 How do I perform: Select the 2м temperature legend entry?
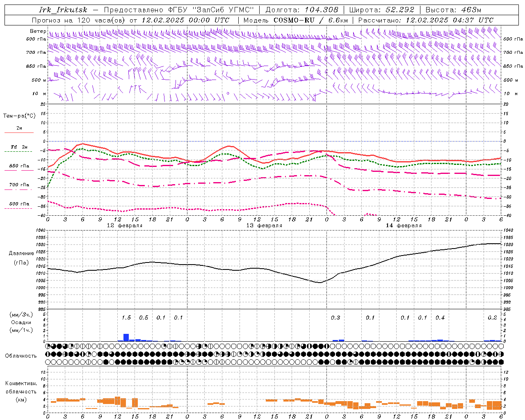coord(19,128)
